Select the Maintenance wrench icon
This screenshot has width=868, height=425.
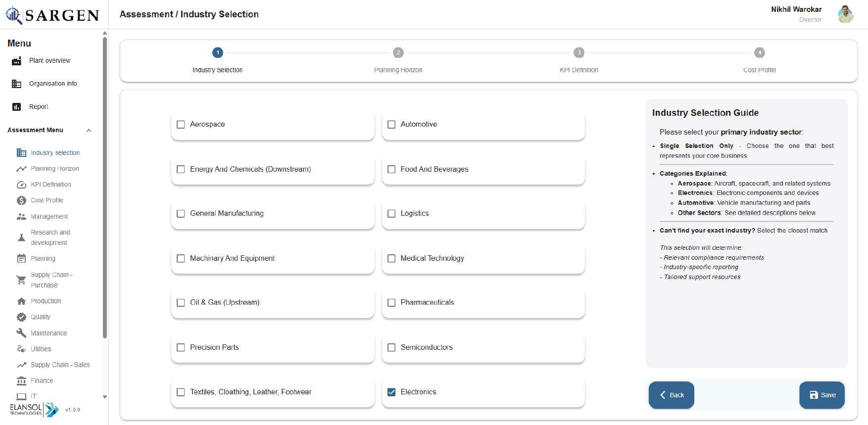point(21,333)
